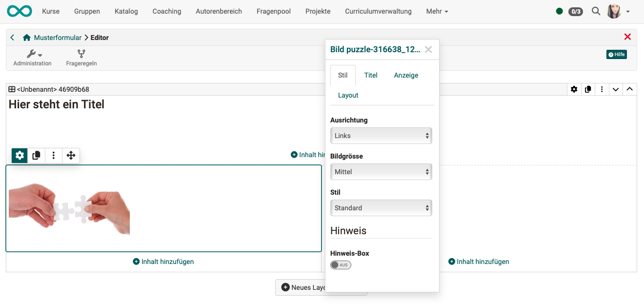Screen dimensions: 644x304
Task: Click the OpenOlat infinity logo
Action: (20, 11)
